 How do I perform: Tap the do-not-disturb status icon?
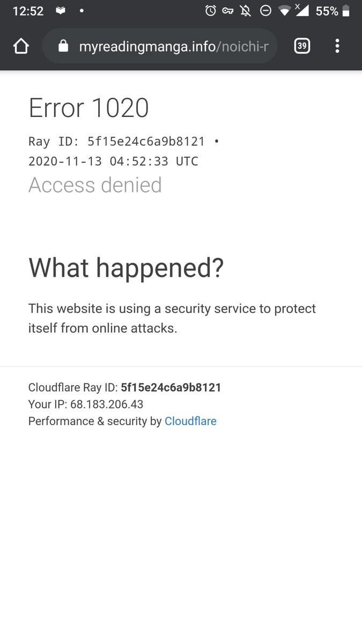click(x=265, y=11)
